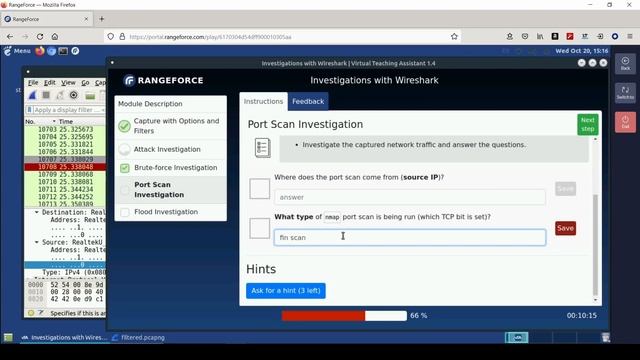The image size is (640, 360).
Task: Click the blue ring extension icon in Firefox toolbar
Action: [x=615, y=37]
